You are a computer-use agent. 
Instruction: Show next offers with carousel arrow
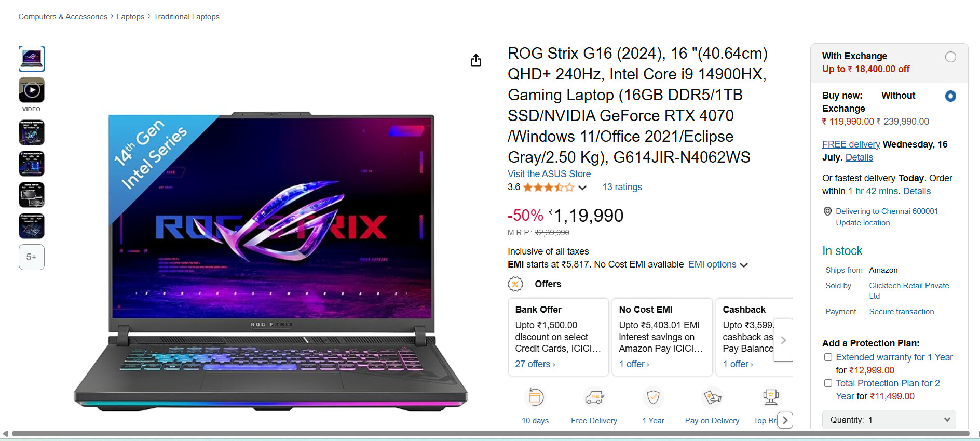coord(783,340)
